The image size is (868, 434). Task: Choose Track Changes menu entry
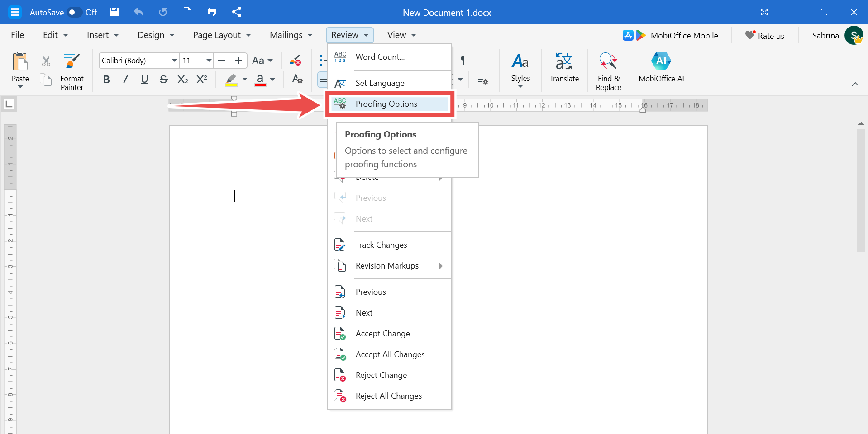381,245
